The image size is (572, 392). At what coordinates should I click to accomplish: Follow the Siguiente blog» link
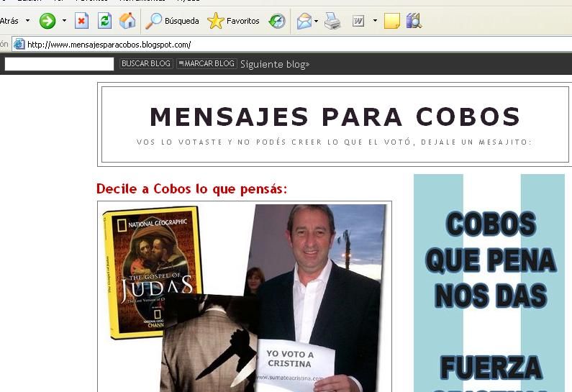click(x=275, y=64)
